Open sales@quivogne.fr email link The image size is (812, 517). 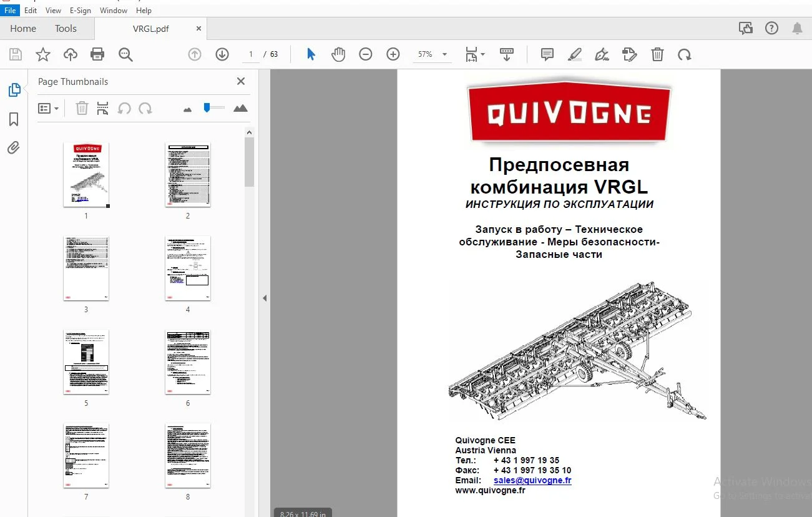coord(532,480)
